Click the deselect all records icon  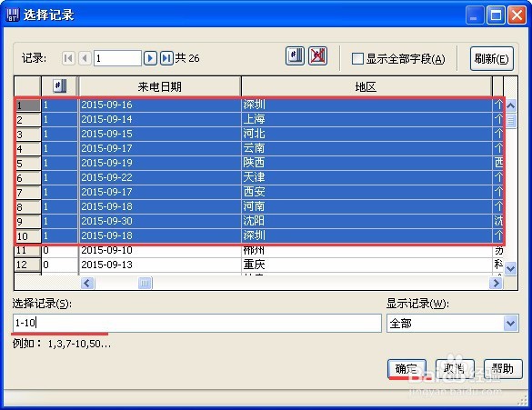pyautogui.click(x=317, y=56)
